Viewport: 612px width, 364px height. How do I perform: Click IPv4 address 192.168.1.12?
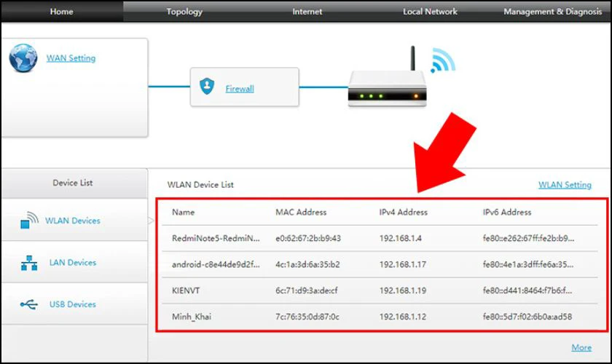click(402, 317)
